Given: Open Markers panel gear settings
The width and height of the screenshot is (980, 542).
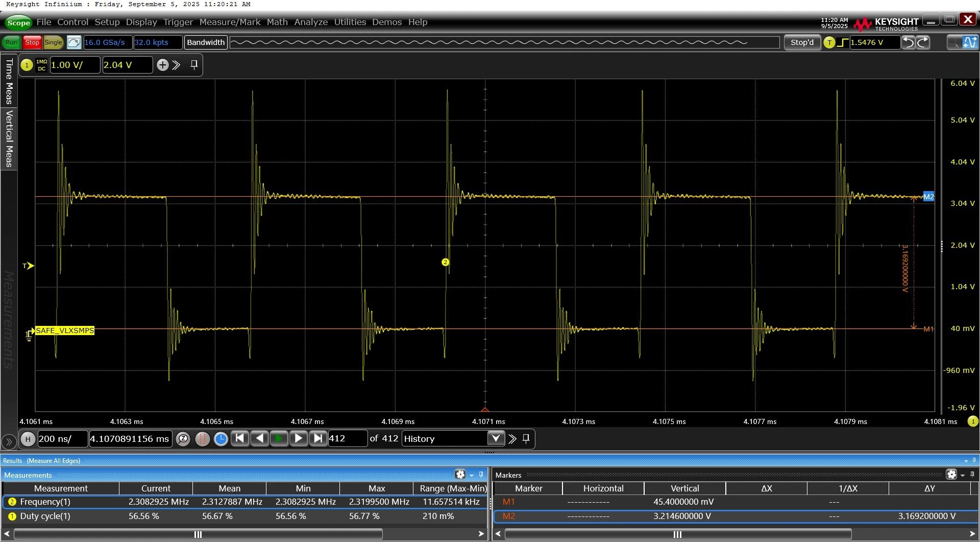Looking at the screenshot, I should click(951, 475).
